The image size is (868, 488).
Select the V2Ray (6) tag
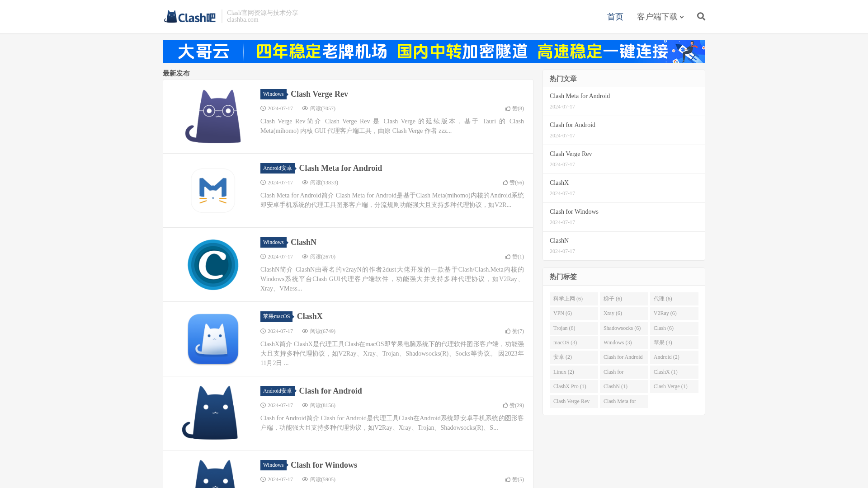(674, 313)
